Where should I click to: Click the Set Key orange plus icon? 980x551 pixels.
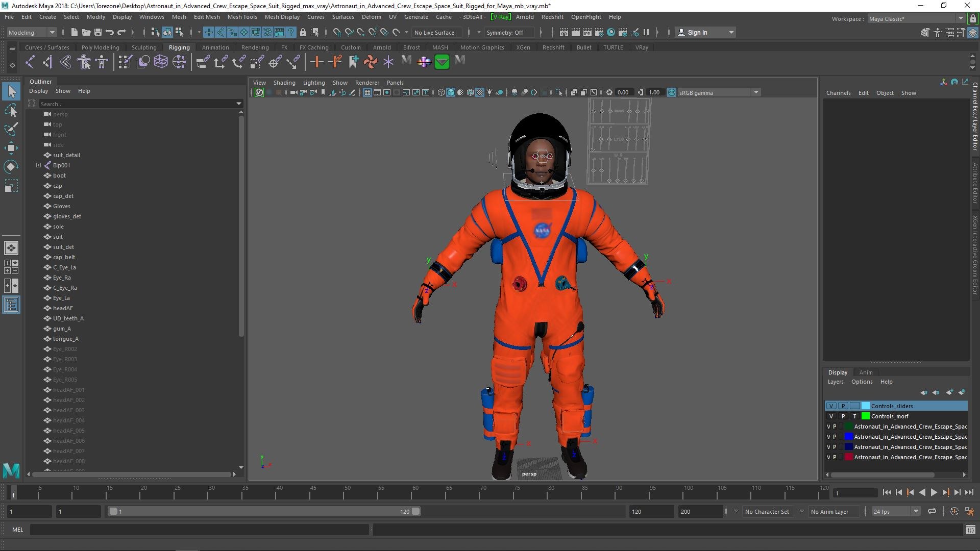click(316, 62)
